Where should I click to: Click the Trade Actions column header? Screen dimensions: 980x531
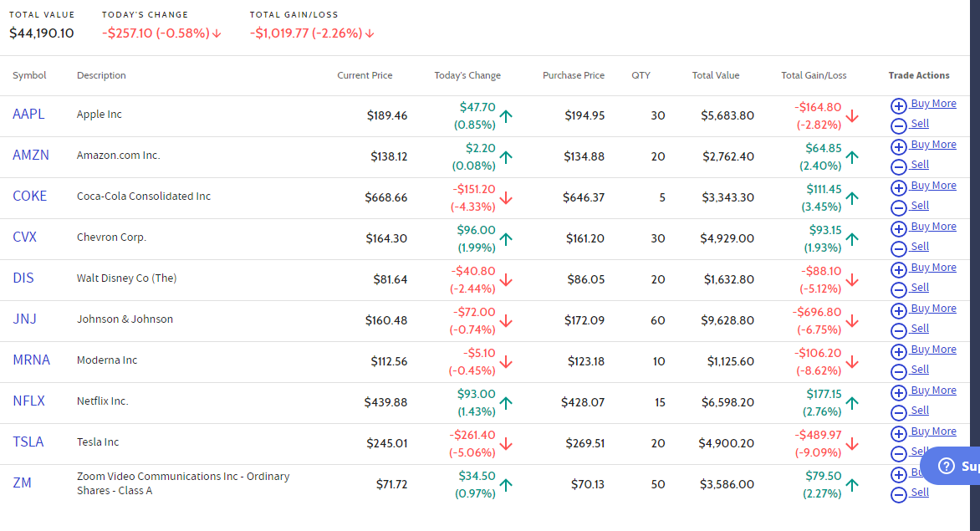(x=919, y=75)
